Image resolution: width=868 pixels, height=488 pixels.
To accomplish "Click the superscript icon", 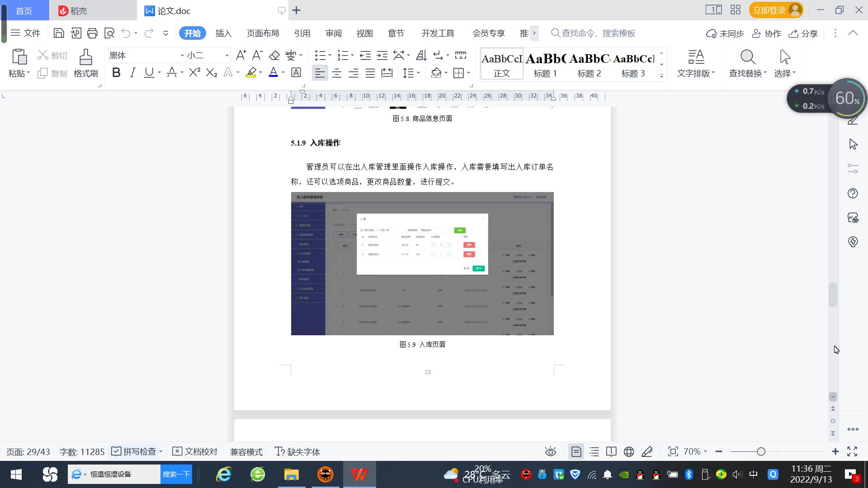I will [x=194, y=73].
